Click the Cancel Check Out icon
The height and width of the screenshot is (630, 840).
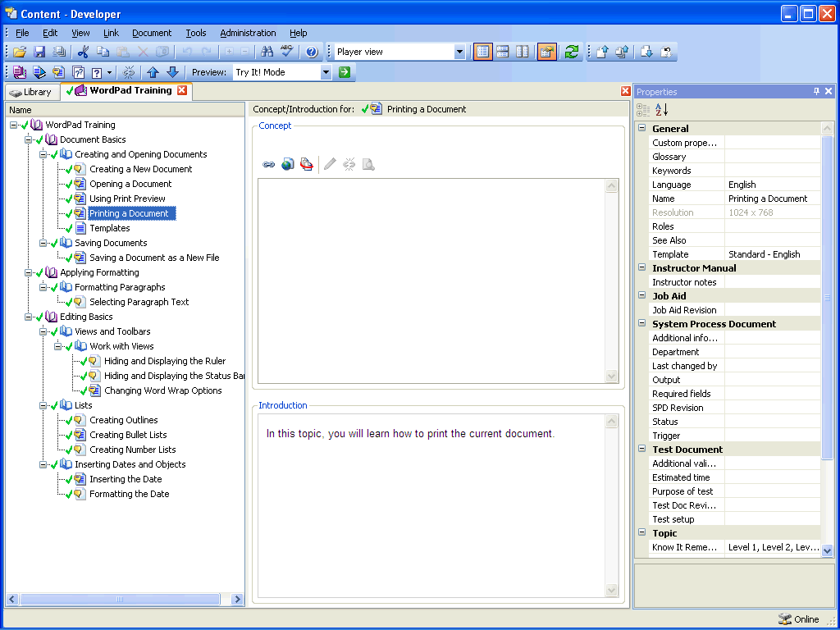coord(666,52)
